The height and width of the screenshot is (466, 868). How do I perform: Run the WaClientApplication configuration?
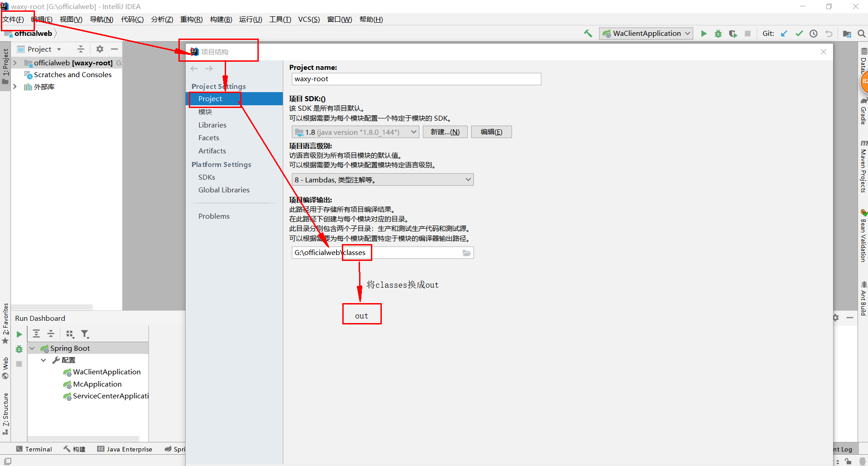703,33
